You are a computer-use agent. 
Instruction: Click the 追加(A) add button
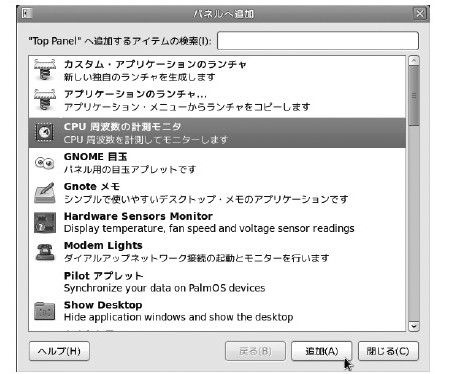coord(322,351)
